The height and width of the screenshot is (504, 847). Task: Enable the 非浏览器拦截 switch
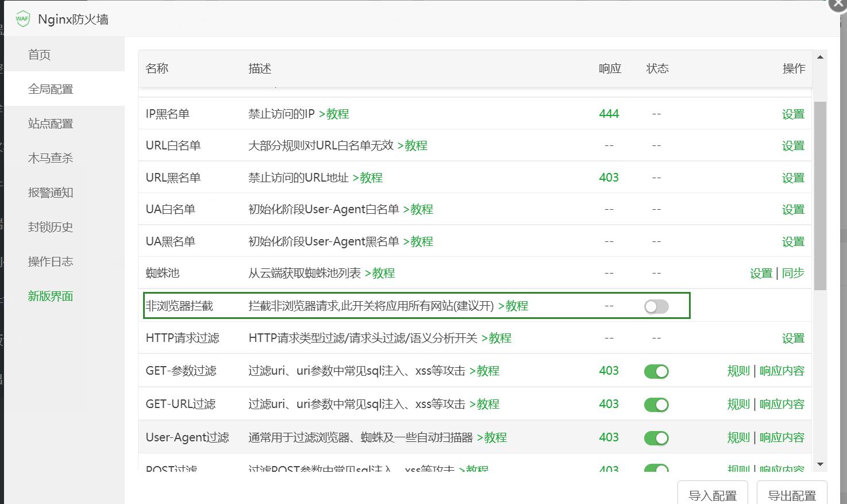[656, 306]
